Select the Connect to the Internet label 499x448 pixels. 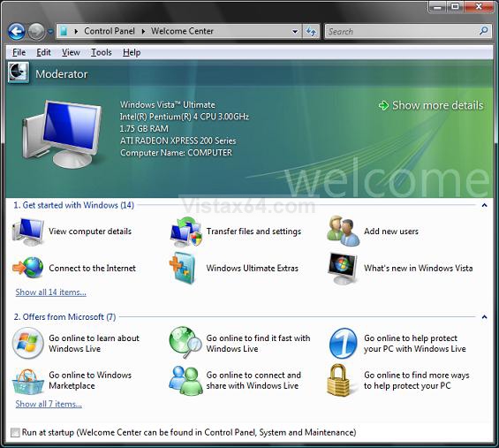(x=92, y=268)
